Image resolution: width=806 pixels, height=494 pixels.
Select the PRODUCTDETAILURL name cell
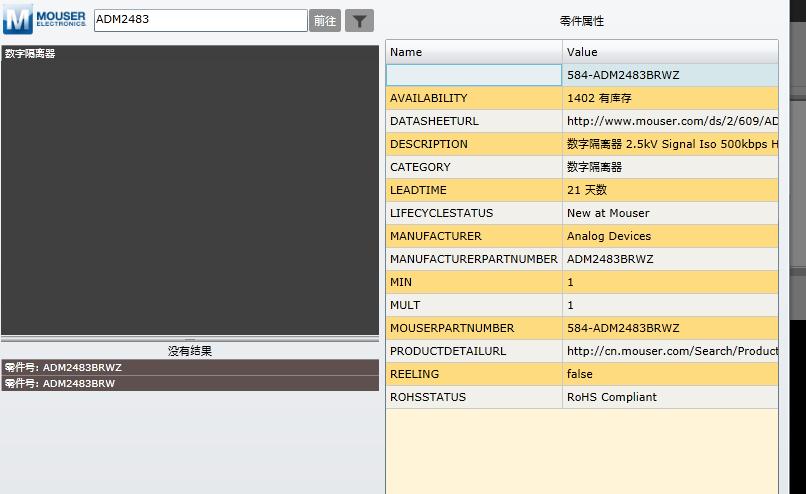pos(474,351)
